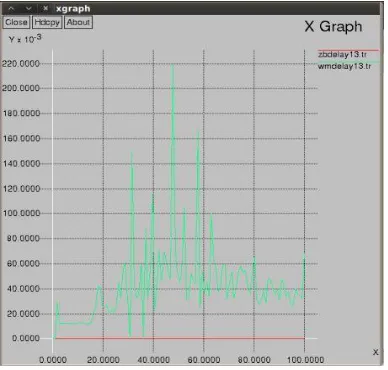Click the X axis unit label

376,352
